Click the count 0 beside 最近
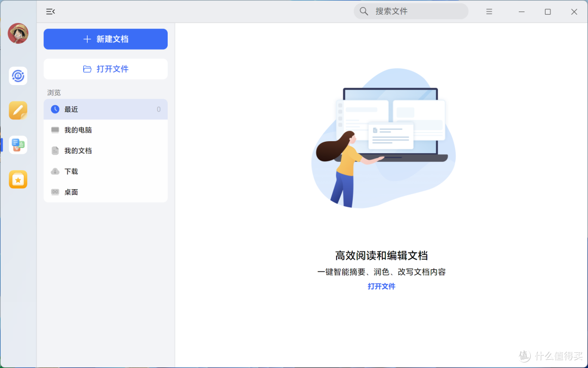 click(x=158, y=109)
